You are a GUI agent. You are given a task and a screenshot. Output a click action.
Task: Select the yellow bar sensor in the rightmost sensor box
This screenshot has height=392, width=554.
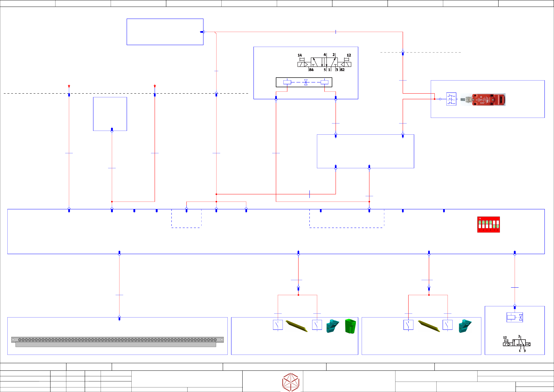429,326
